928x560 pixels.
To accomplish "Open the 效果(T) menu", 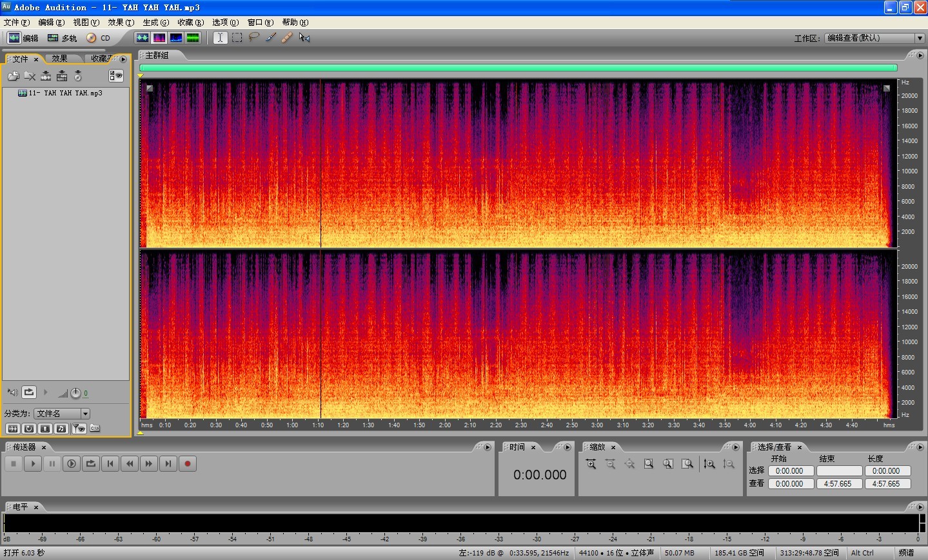I will pos(121,23).
